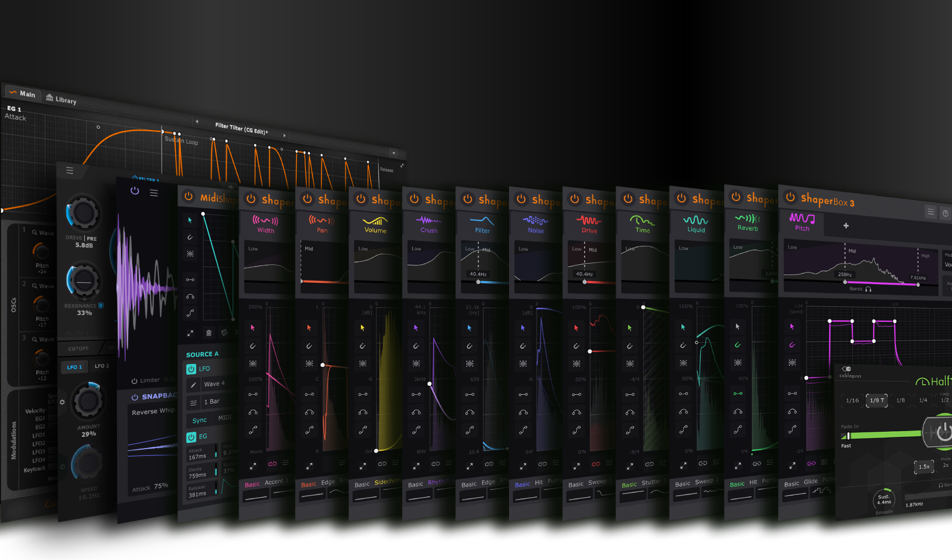Select the 1/16 loop length button
This screenshot has width=952, height=560.
tap(852, 400)
